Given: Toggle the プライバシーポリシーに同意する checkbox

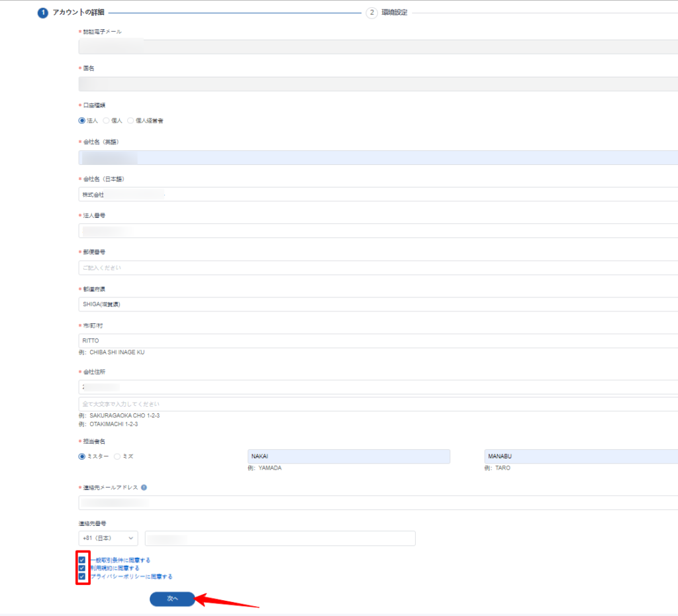Looking at the screenshot, I should [x=81, y=576].
